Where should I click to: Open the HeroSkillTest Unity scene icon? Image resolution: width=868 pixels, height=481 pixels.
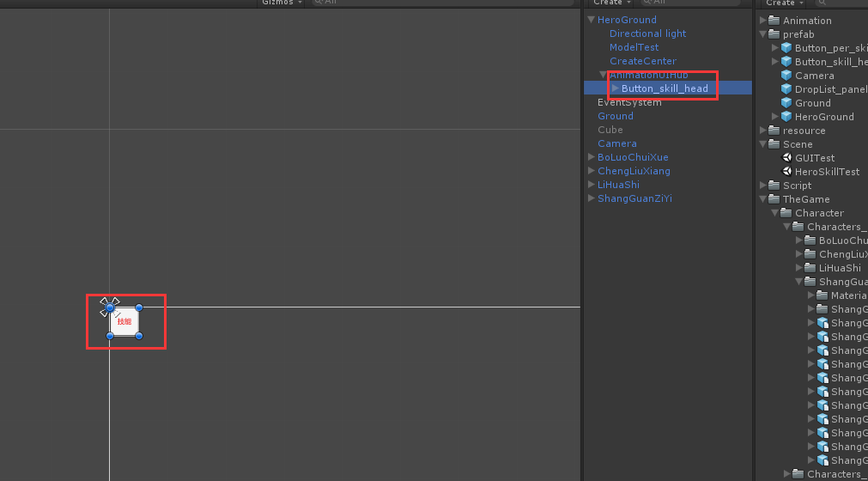(x=786, y=172)
